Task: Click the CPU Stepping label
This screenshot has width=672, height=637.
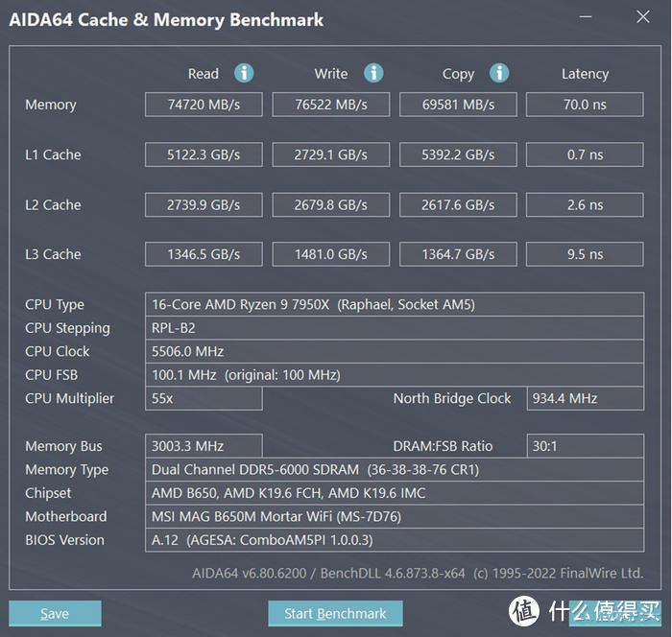Action: [x=67, y=328]
